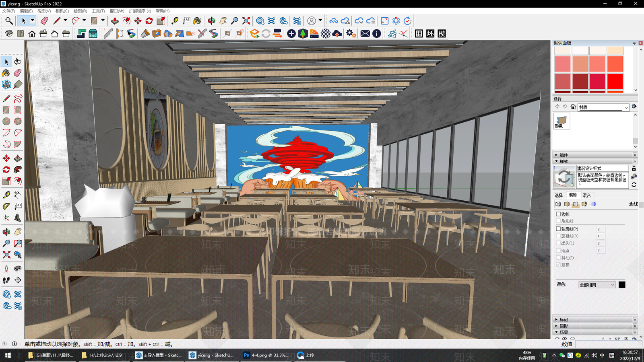This screenshot has width=644, height=362.
Task: Open the 相机 camera menu
Action: 62,11
